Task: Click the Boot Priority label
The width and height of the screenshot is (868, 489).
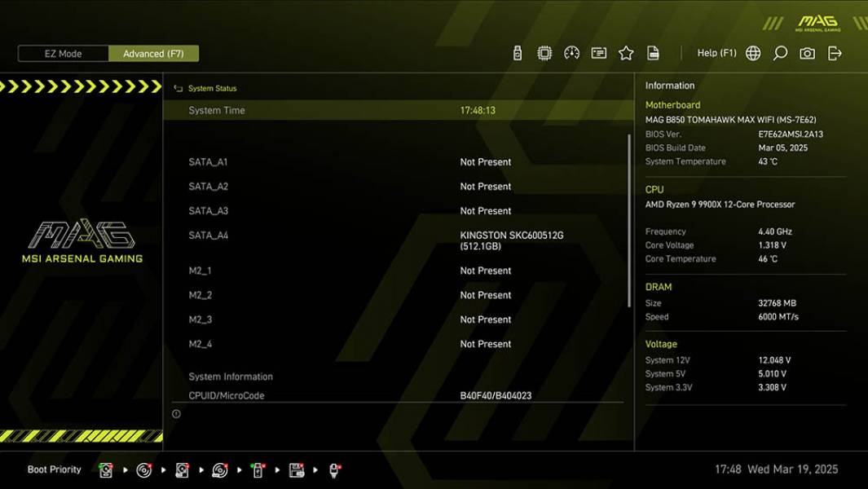Action: pyautogui.click(x=55, y=469)
